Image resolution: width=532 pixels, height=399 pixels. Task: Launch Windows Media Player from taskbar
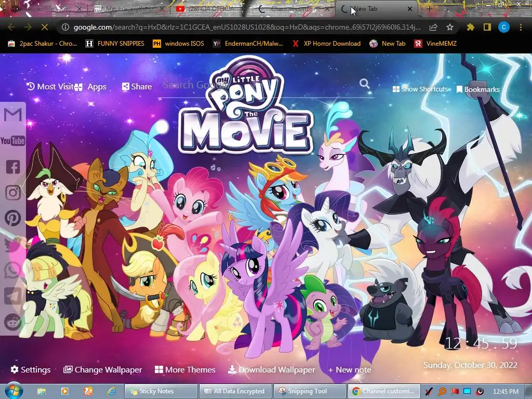pyautogui.click(x=64, y=391)
